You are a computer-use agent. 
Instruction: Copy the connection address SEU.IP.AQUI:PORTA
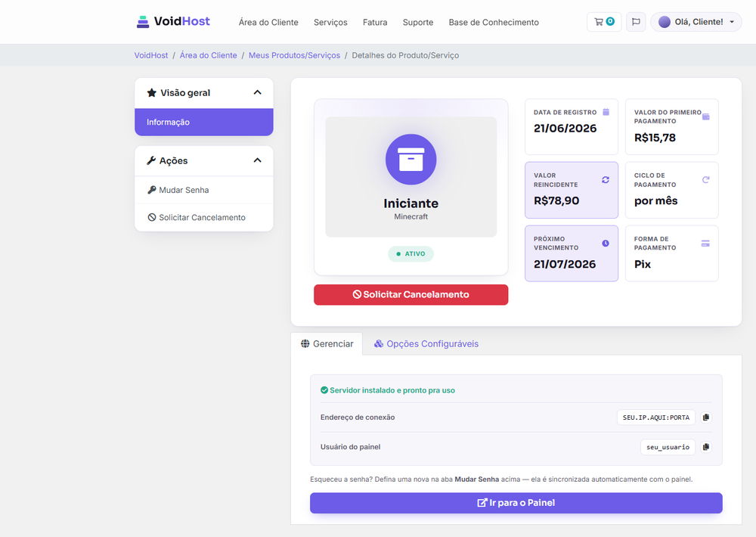[x=706, y=417]
